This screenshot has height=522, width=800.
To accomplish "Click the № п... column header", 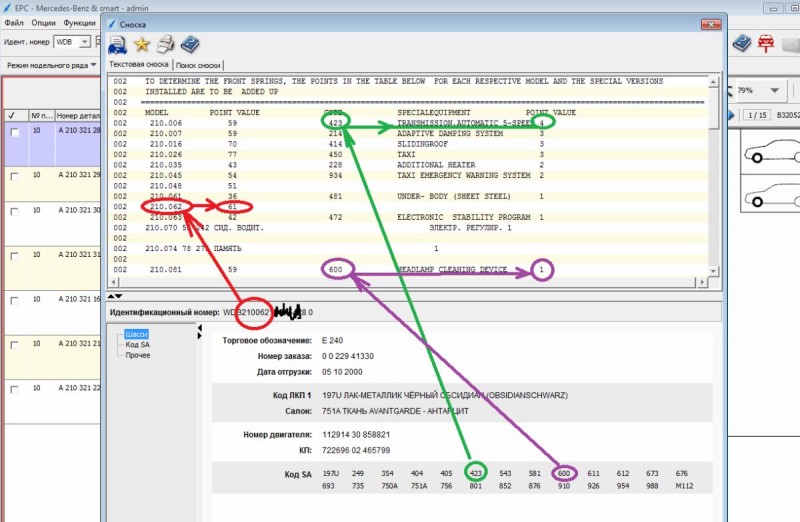I will point(41,116).
